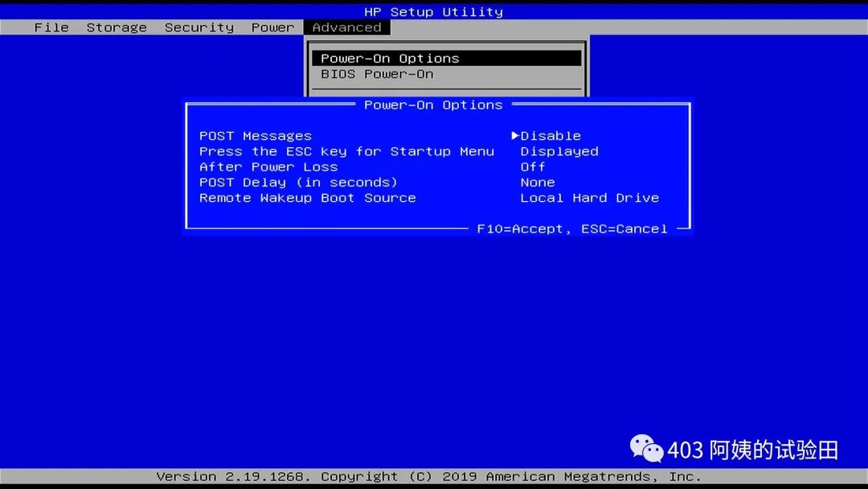The image size is (868, 489).
Task: Open the Security menu
Action: tap(199, 27)
